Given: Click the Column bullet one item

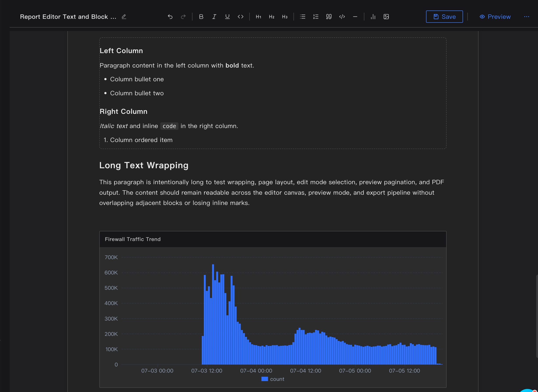Looking at the screenshot, I should [137, 79].
